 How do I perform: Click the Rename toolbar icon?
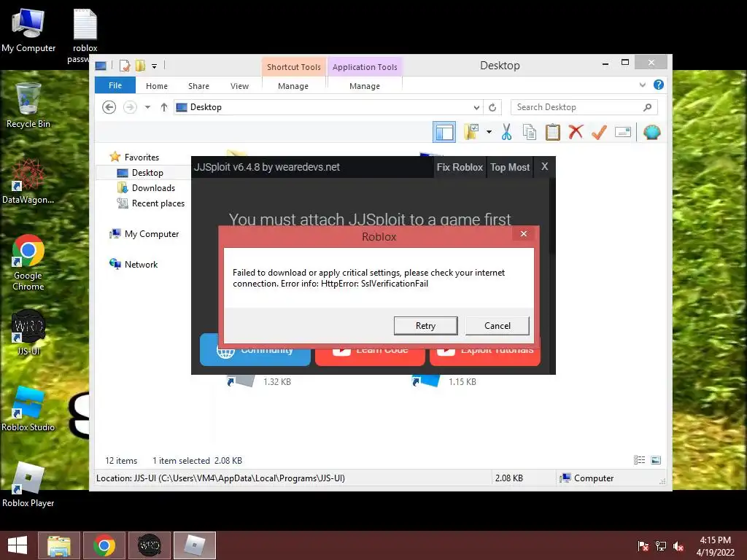tap(623, 132)
